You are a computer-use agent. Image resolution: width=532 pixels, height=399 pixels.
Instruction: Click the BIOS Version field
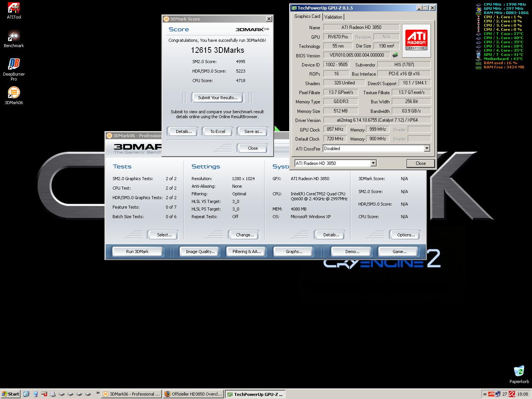pos(357,55)
